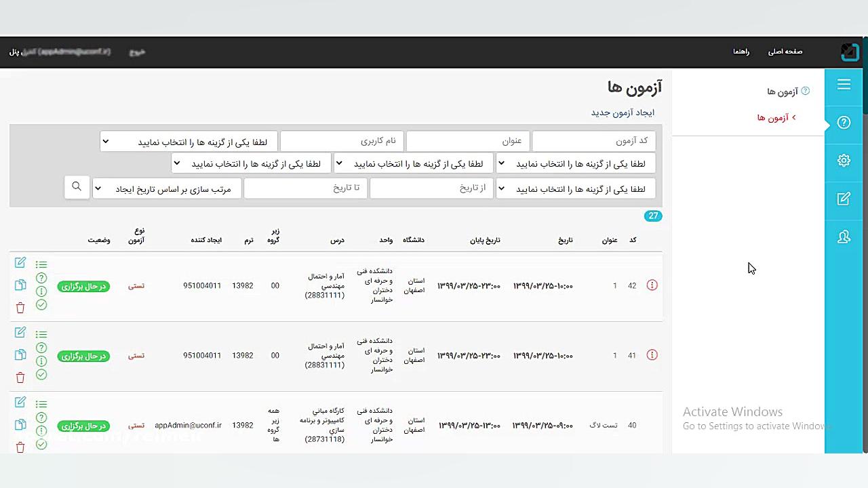Open the dropdown beside the نام کاربری field
868x488 pixels.
pos(189,142)
